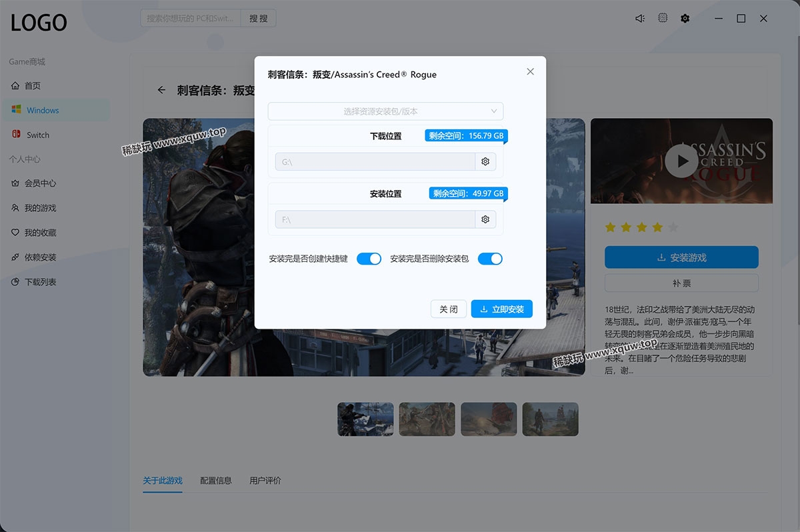Open the Switch games section in sidebar
800x532 pixels.
coord(38,135)
